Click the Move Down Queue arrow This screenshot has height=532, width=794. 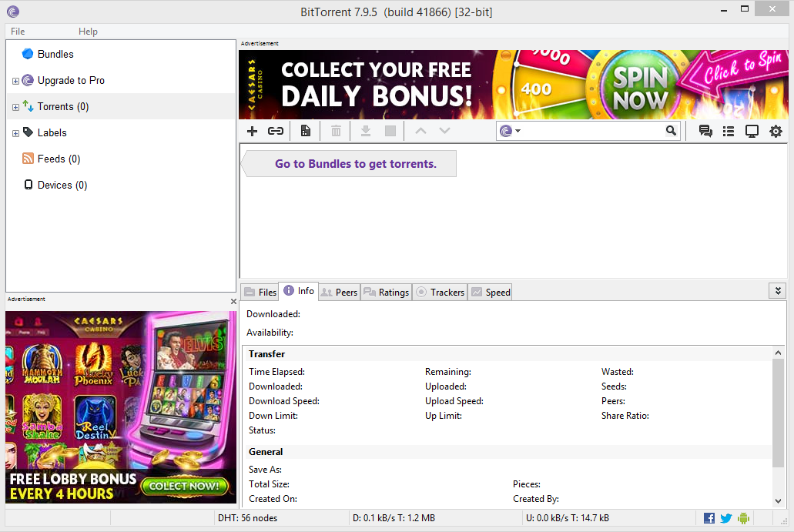point(444,131)
